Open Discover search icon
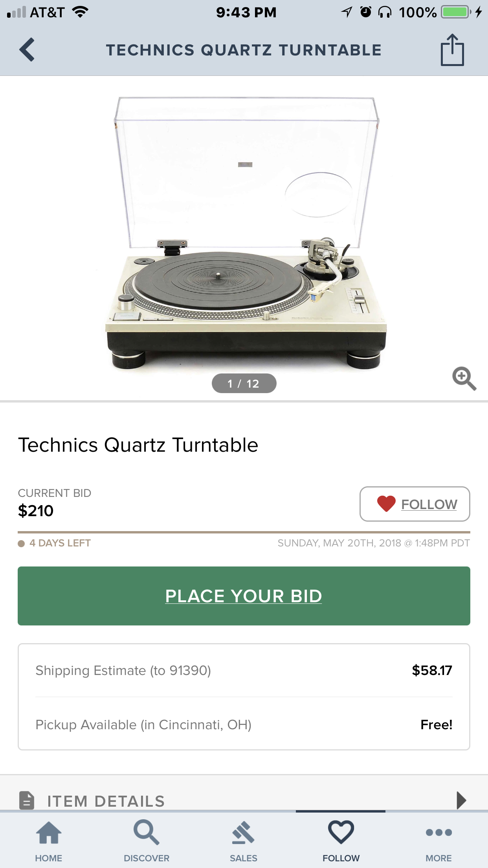The height and width of the screenshot is (868, 488). click(146, 833)
